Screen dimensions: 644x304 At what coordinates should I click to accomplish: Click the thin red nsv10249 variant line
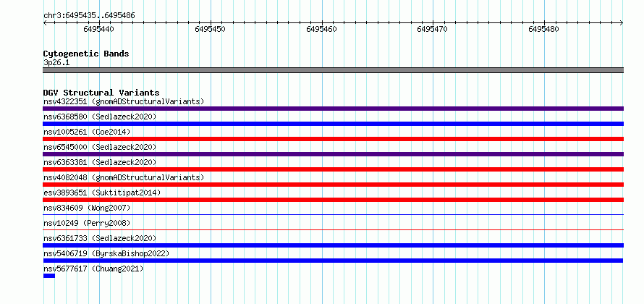point(333,229)
